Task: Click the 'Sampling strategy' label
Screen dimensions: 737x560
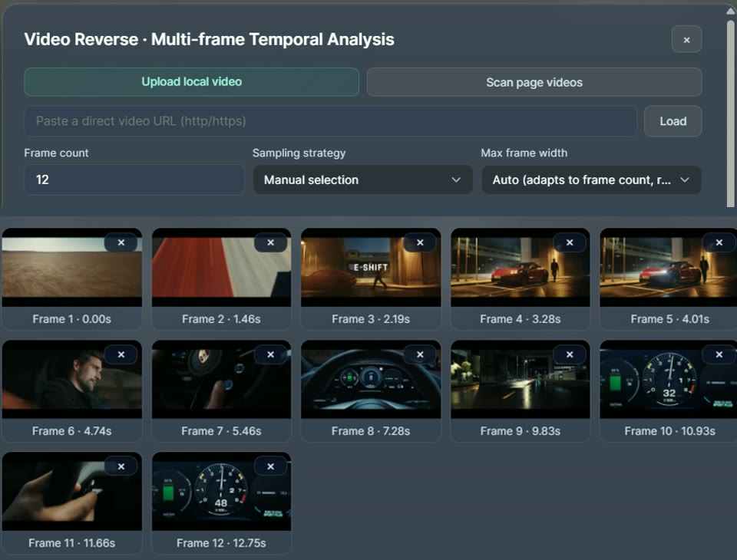Action: (x=299, y=153)
